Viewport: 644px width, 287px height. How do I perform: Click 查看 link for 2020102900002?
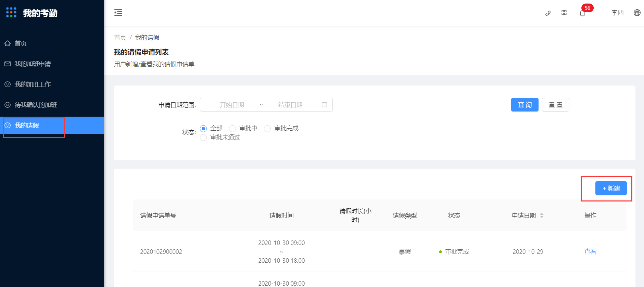click(590, 251)
